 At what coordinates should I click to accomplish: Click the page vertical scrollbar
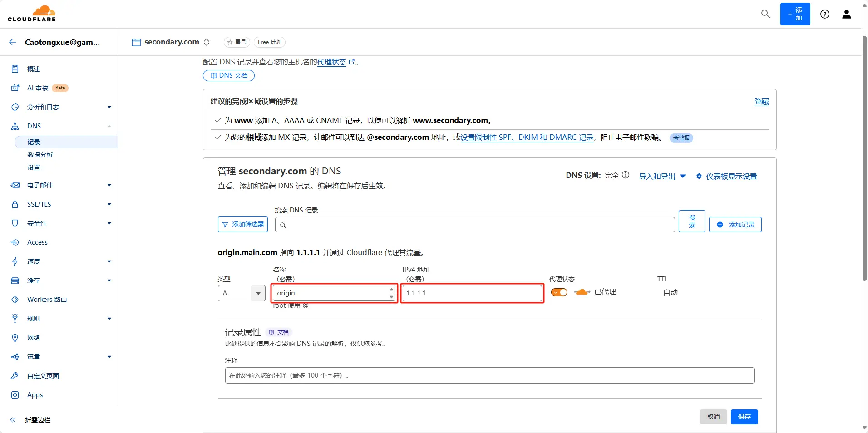click(x=864, y=159)
